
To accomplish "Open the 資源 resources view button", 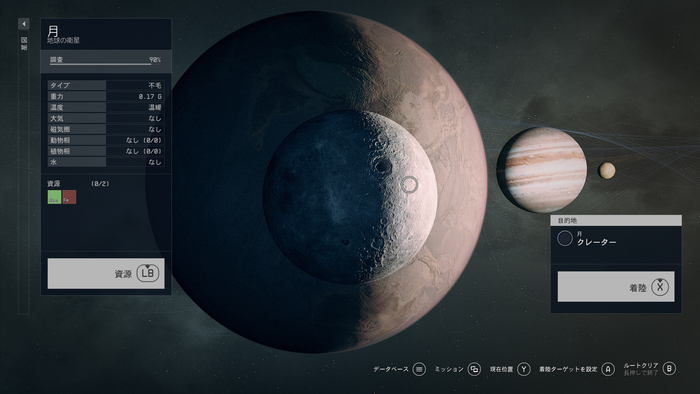I will point(106,274).
